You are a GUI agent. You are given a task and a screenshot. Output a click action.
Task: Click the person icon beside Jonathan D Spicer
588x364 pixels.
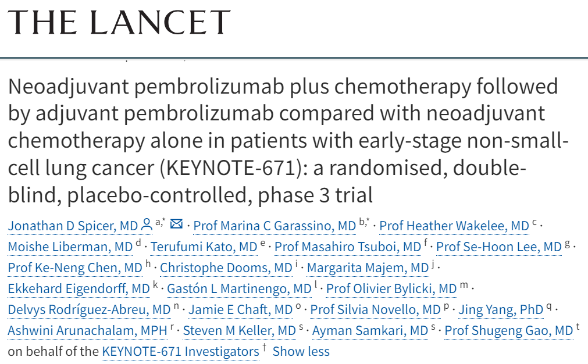tap(147, 224)
